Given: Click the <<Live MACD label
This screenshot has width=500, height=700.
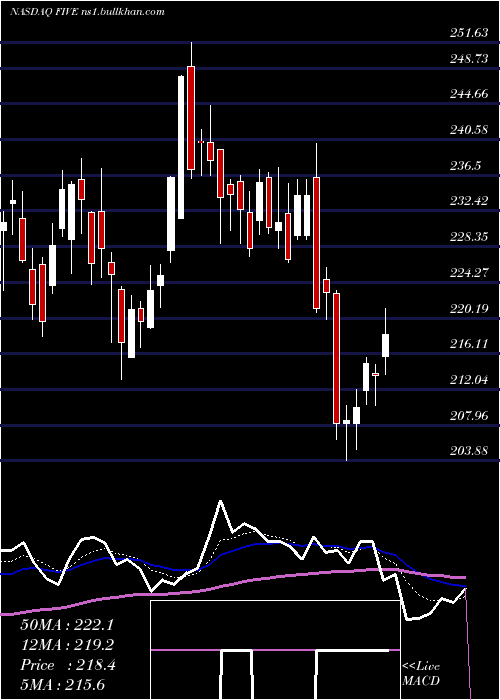Looking at the screenshot, I should [x=421, y=673].
